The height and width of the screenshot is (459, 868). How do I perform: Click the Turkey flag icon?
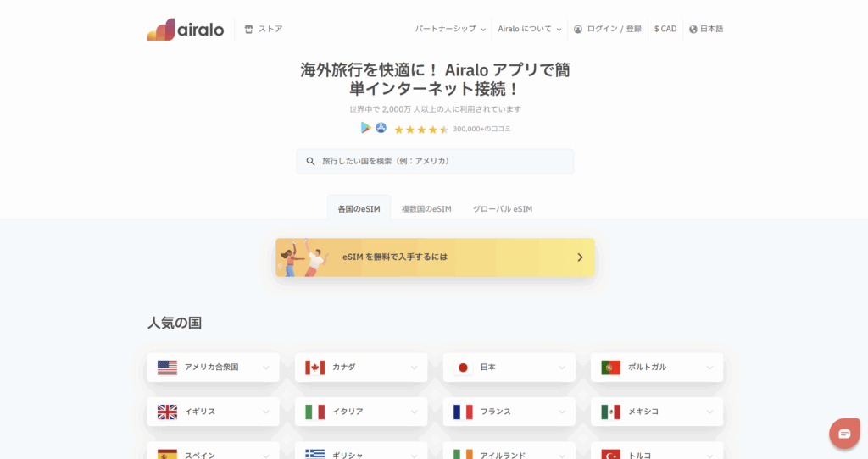point(610,454)
